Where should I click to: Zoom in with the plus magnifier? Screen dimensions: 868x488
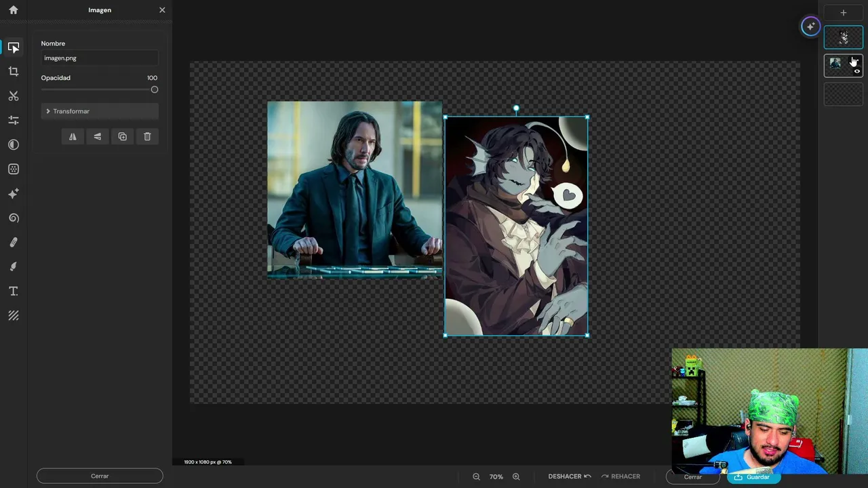click(516, 476)
